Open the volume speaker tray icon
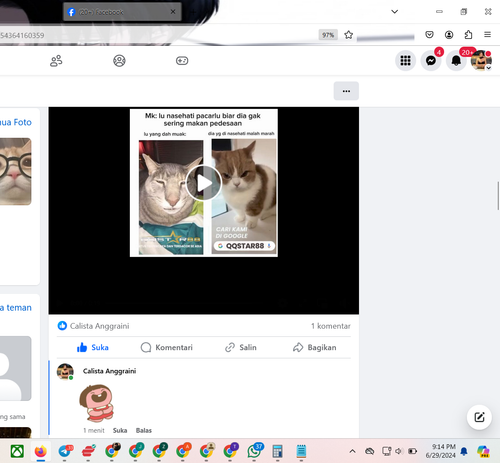Viewport: 500px width, 463px height. 399,451
